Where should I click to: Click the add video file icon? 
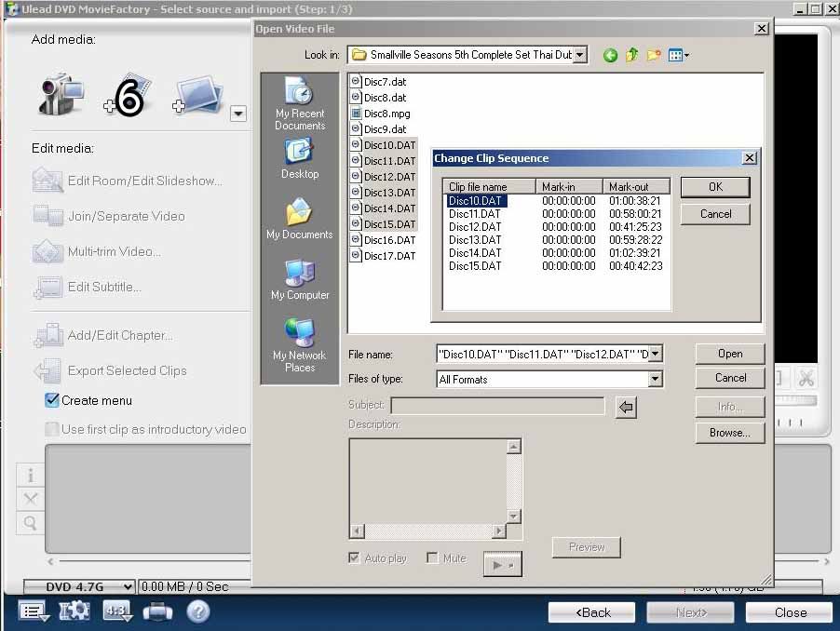pos(129,96)
